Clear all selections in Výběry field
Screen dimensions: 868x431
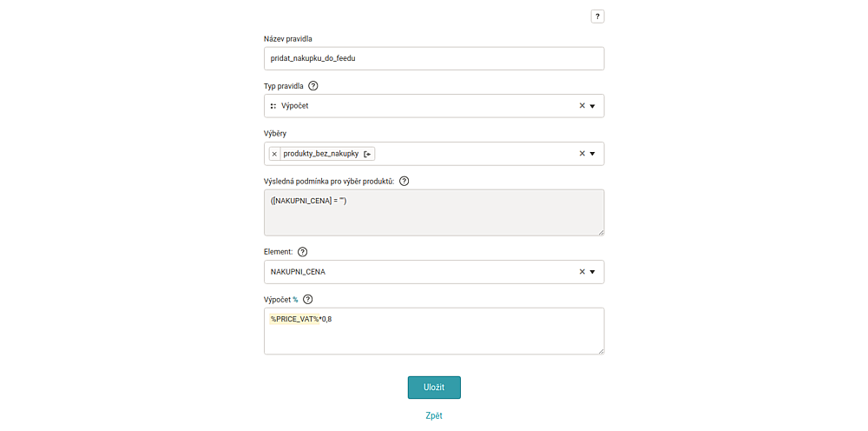click(582, 154)
